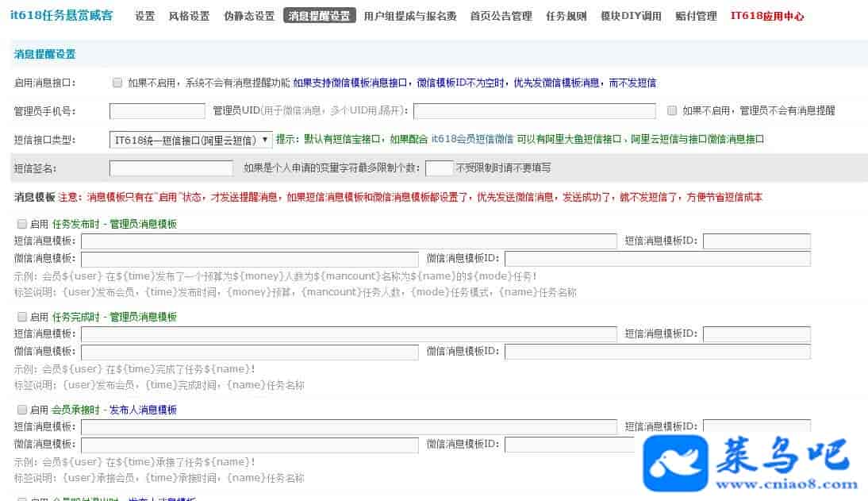The height and width of the screenshot is (501, 868).
Task: Focus 微信消息模板ID field under 任务发布时
Action: (658, 259)
